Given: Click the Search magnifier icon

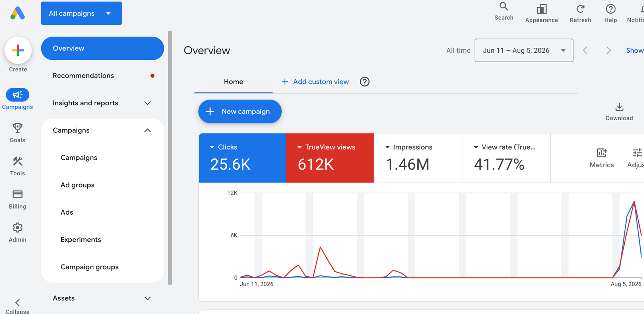Looking at the screenshot, I should 504,6.
